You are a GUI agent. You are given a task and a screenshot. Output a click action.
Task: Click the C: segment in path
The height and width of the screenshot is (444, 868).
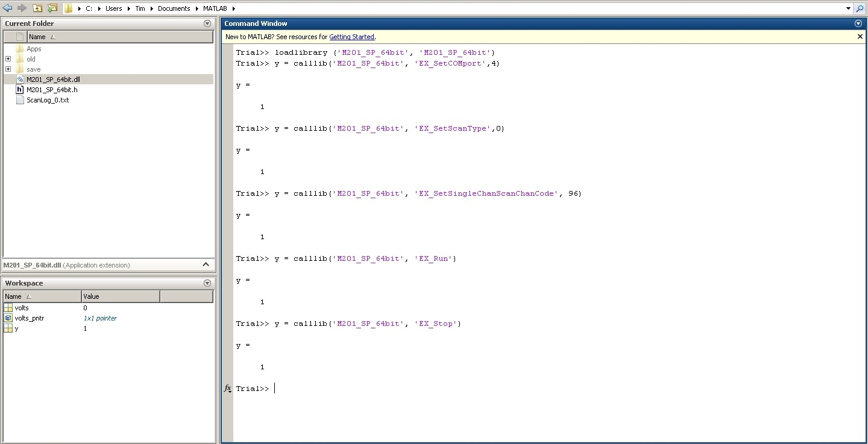point(89,8)
